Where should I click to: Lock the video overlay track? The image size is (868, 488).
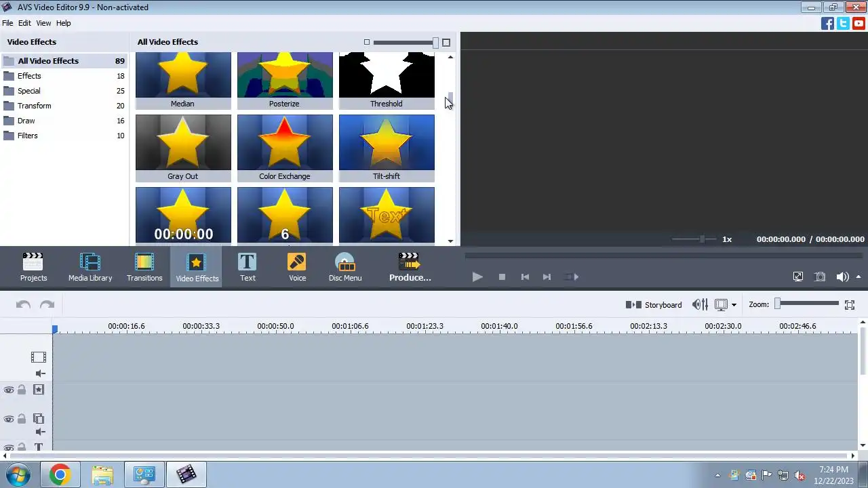click(x=22, y=419)
